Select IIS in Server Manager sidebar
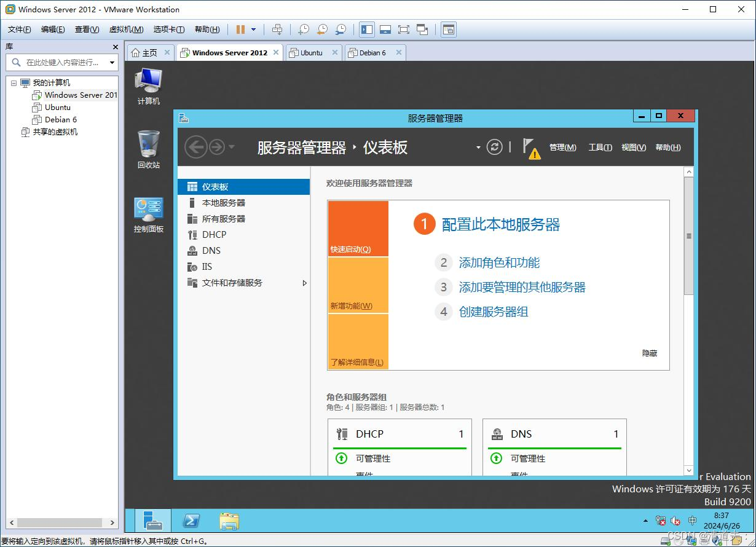Viewport: 756px width, 547px height. click(243, 267)
